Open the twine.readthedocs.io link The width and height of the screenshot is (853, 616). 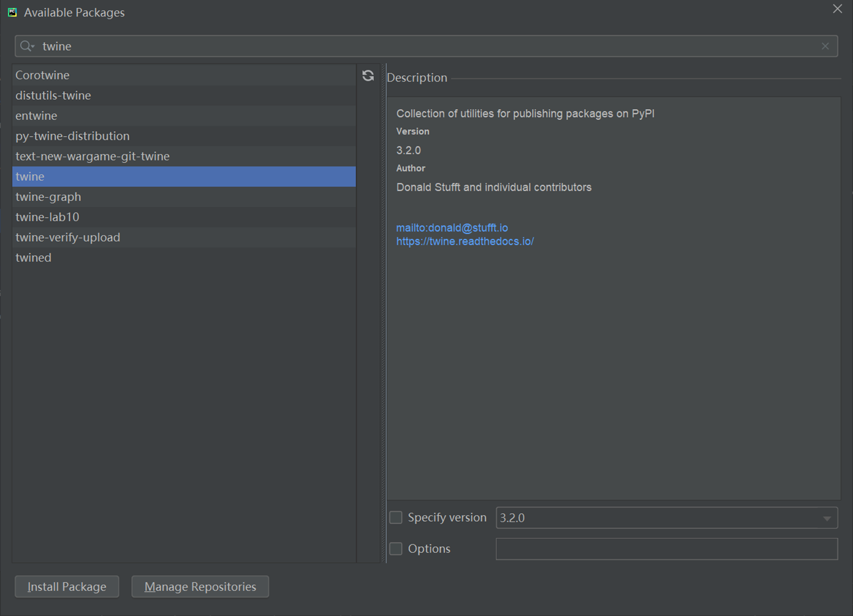coord(465,241)
